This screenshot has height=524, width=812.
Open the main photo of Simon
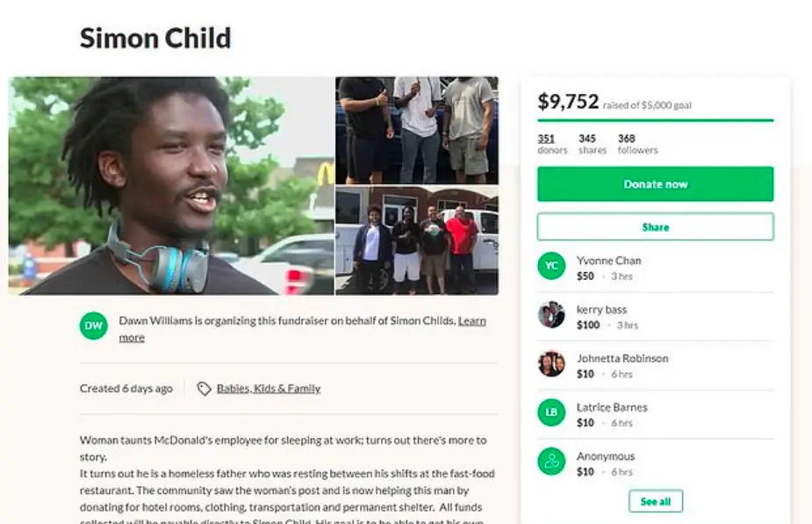pos(171,186)
